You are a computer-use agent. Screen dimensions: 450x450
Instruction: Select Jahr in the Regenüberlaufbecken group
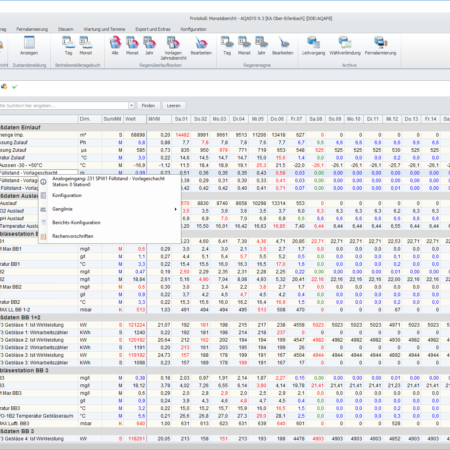(x=149, y=46)
